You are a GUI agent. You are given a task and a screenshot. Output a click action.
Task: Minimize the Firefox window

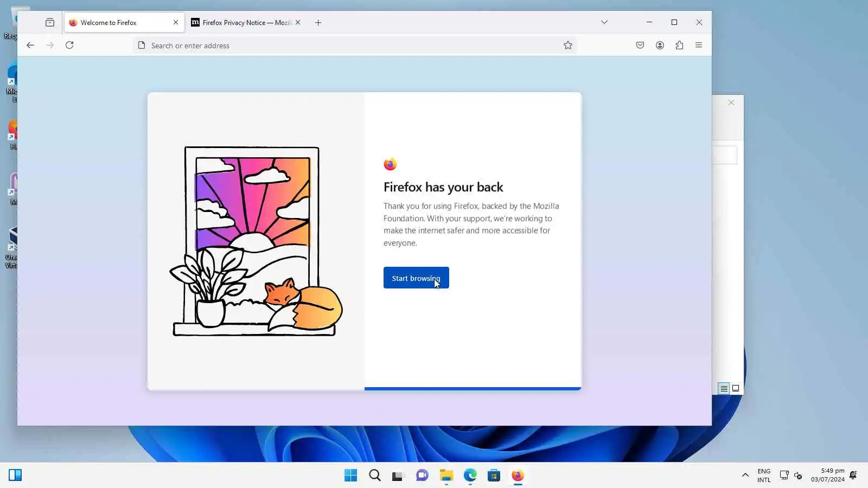(649, 22)
